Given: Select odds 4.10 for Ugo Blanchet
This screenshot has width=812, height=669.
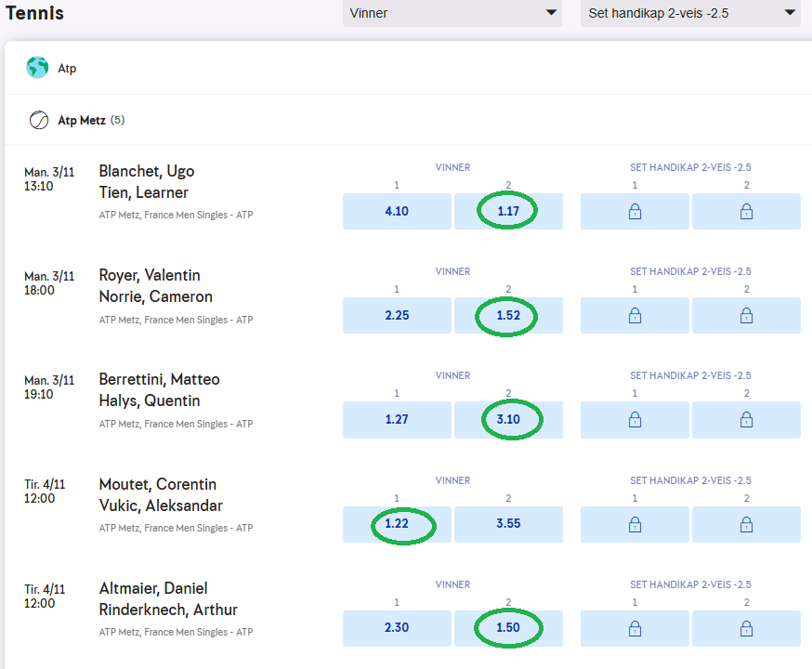Looking at the screenshot, I should coord(397,212).
